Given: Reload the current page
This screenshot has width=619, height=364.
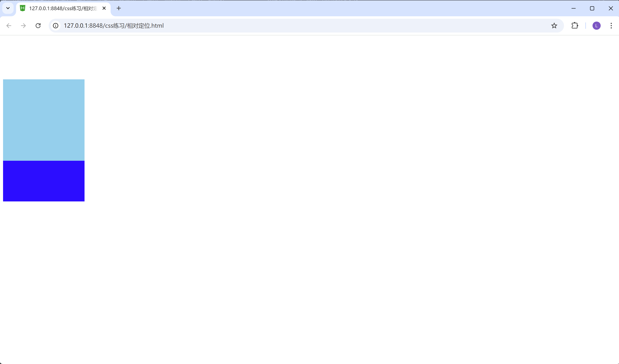Looking at the screenshot, I should pos(38,25).
